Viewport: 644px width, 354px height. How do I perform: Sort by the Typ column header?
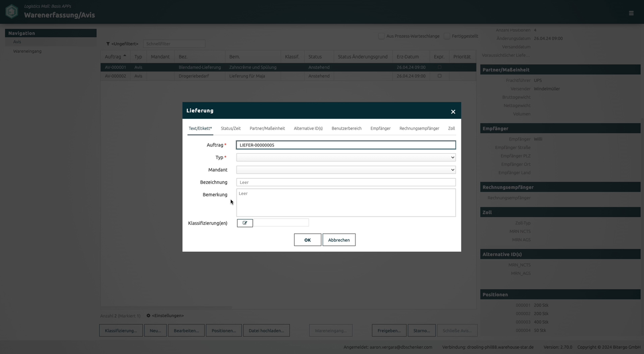[138, 57]
